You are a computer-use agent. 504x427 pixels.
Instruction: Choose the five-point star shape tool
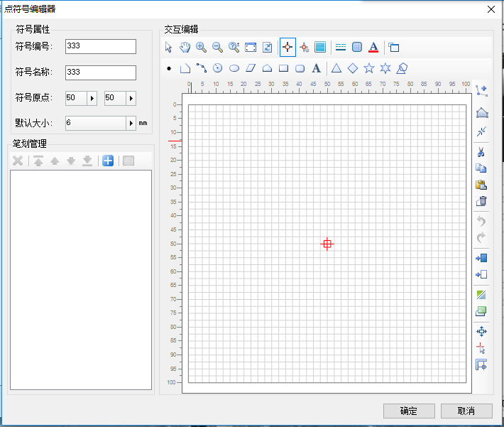(369, 69)
